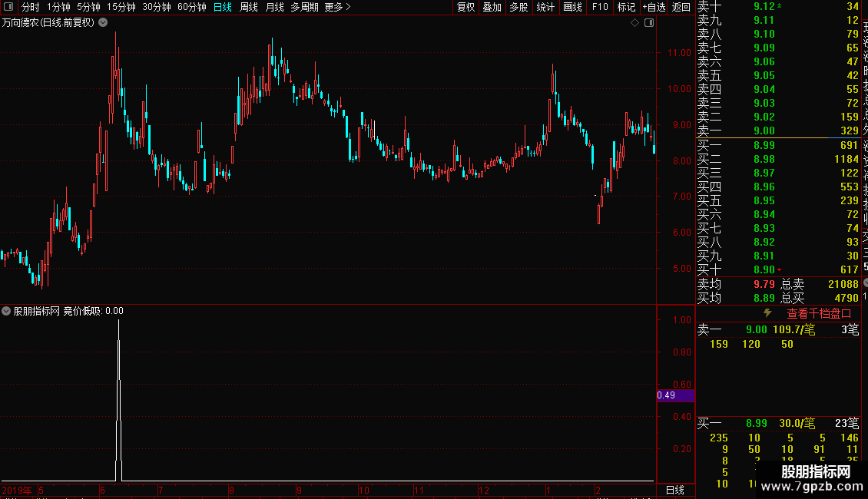
Task: Click the 0.49 value marker on indicator axis
Action: pyautogui.click(x=675, y=395)
